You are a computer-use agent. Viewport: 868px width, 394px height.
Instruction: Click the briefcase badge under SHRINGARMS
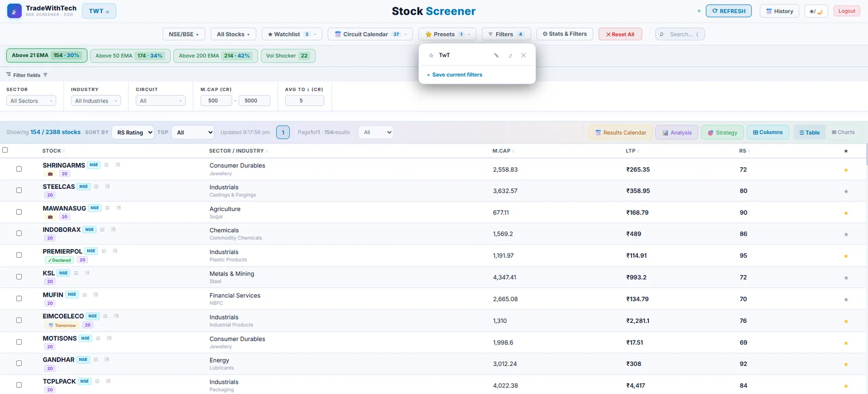[x=50, y=174]
